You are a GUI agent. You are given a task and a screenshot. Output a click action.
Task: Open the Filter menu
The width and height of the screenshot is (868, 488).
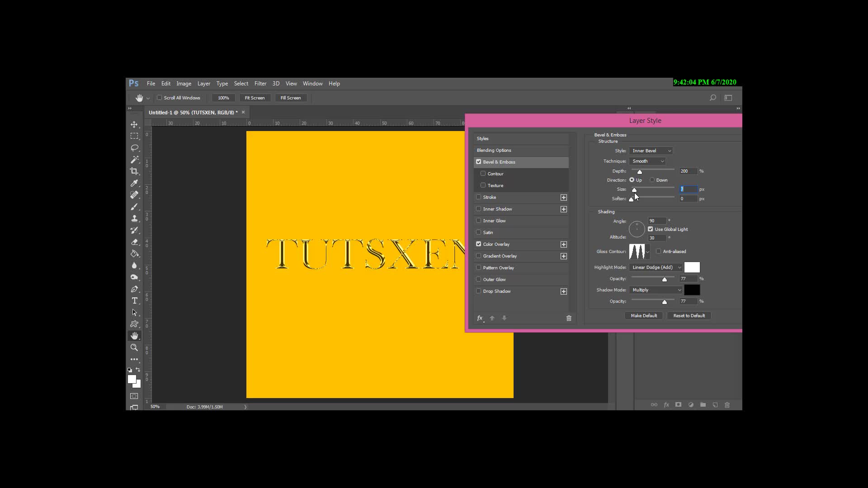coord(260,84)
